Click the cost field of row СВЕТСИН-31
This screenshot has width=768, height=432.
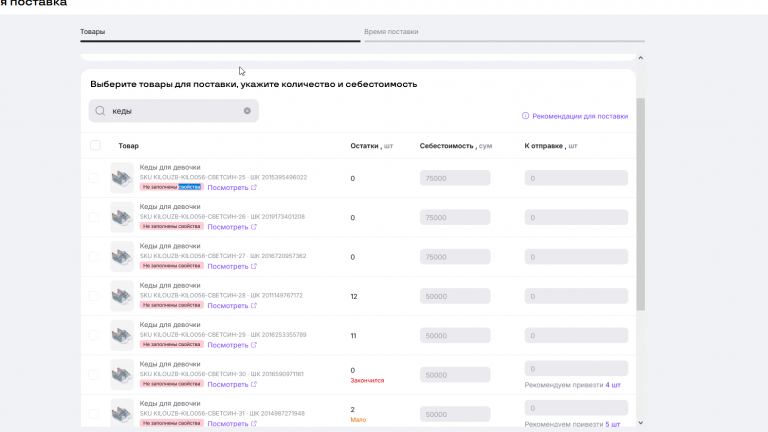coord(455,414)
